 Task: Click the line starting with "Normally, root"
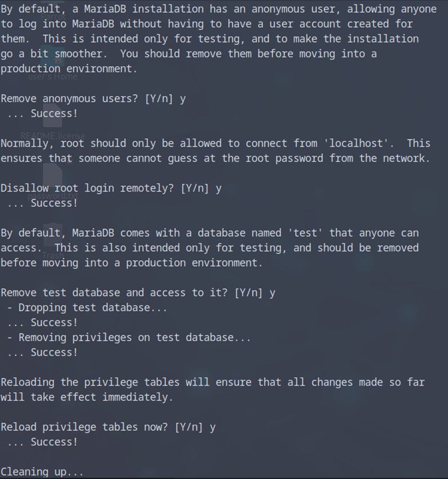coord(215,143)
